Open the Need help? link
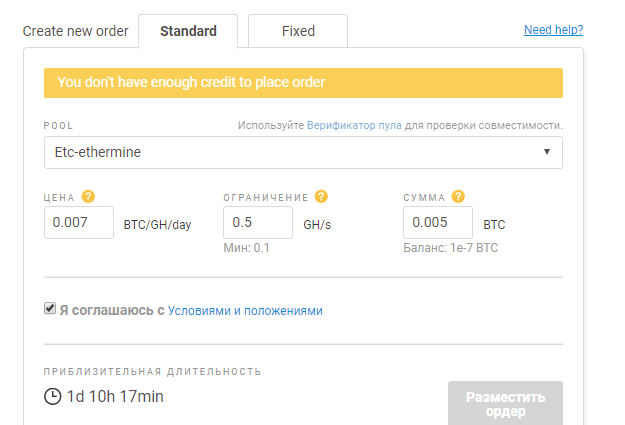 (553, 30)
